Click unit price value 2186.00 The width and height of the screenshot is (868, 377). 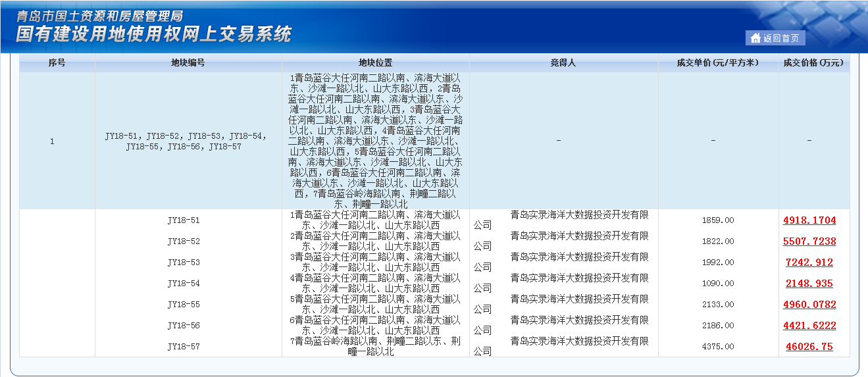718,326
